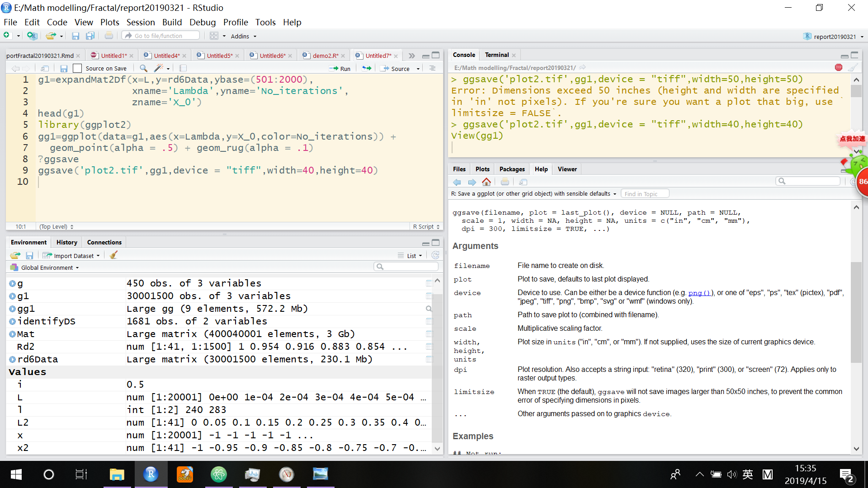
Task: Click the red stop icon in Console
Action: click(839, 67)
